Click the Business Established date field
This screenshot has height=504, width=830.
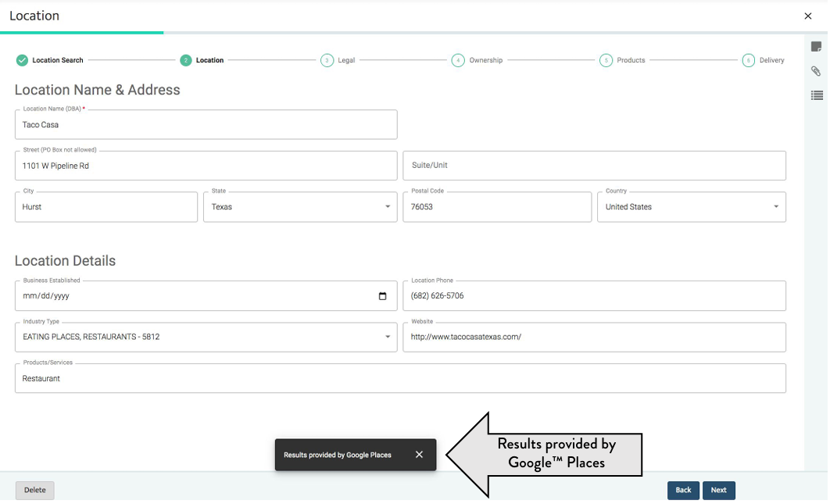pos(206,296)
